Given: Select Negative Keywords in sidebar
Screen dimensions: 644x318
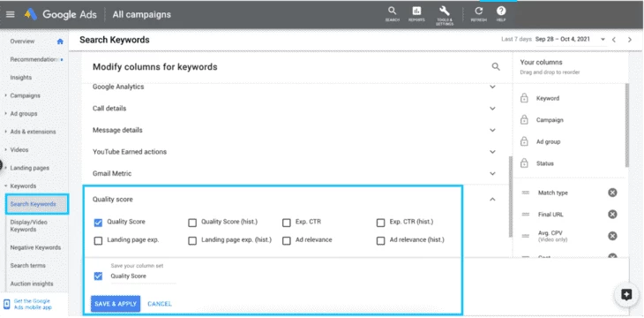Looking at the screenshot, I should (35, 247).
